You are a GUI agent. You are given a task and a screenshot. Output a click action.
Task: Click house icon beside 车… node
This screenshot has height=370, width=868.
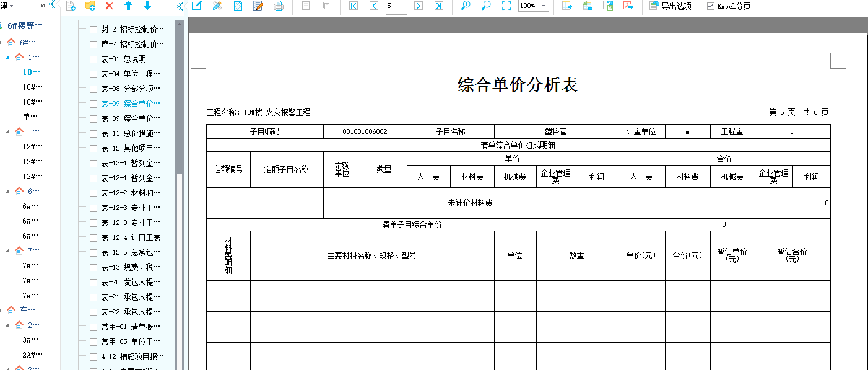[x=11, y=310]
